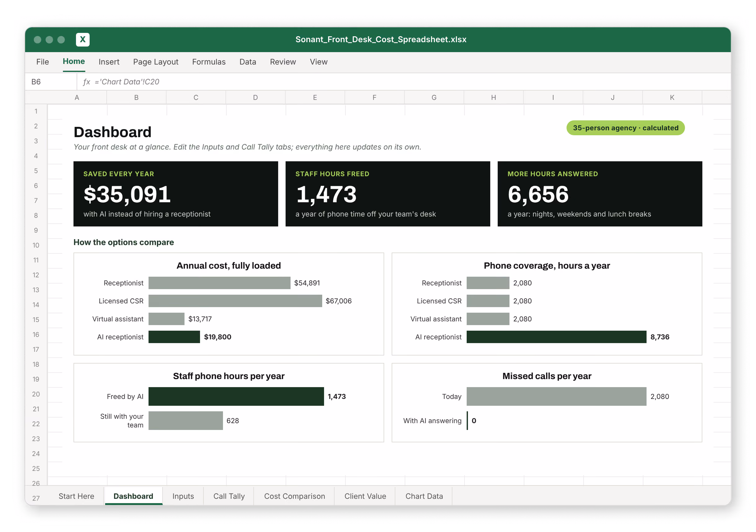
Task: Select row 1 header
Action: (x=36, y=111)
